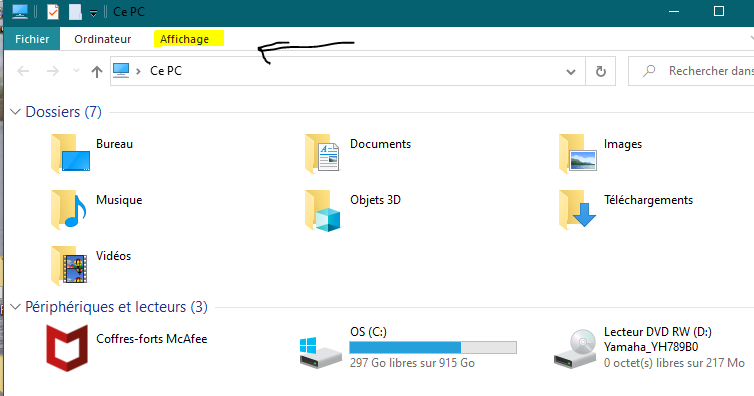Screen dimensions: 754x396
Task: Click the "Vidéos" folder name
Action: pos(113,256)
